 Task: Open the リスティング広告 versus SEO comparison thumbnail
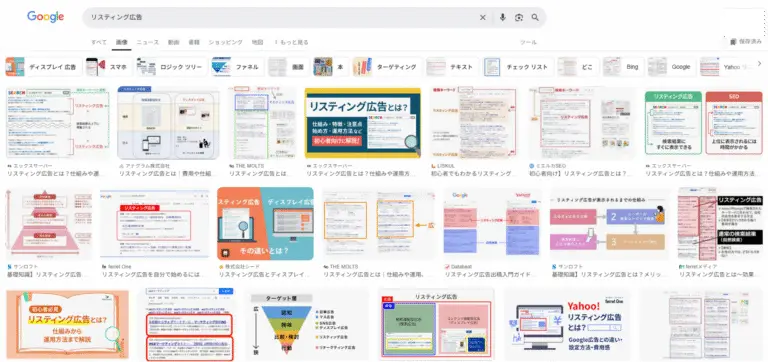tap(703, 123)
